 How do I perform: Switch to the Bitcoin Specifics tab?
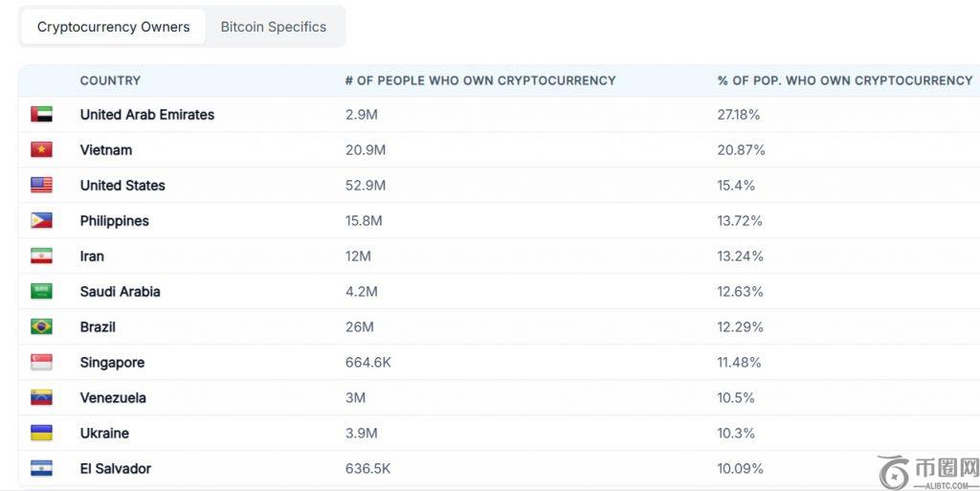pyautogui.click(x=274, y=27)
